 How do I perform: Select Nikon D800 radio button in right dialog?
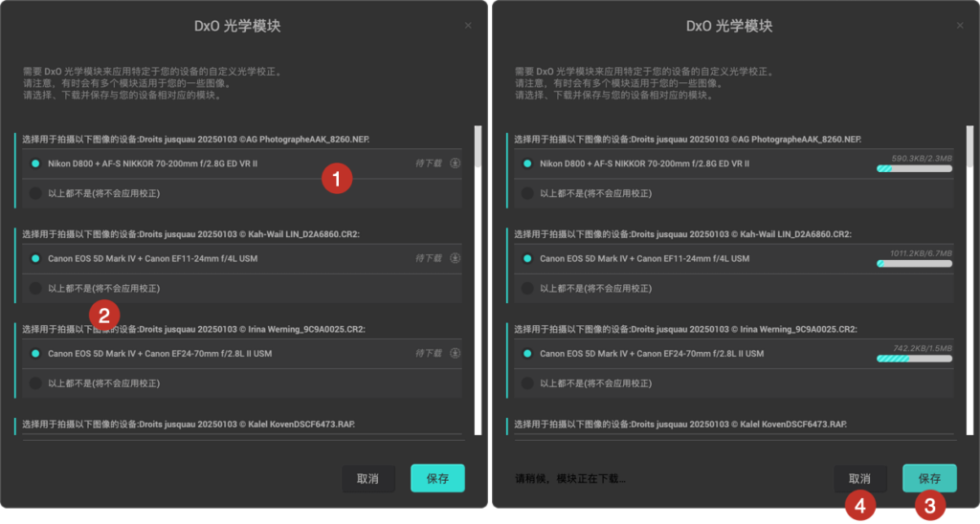point(527,164)
